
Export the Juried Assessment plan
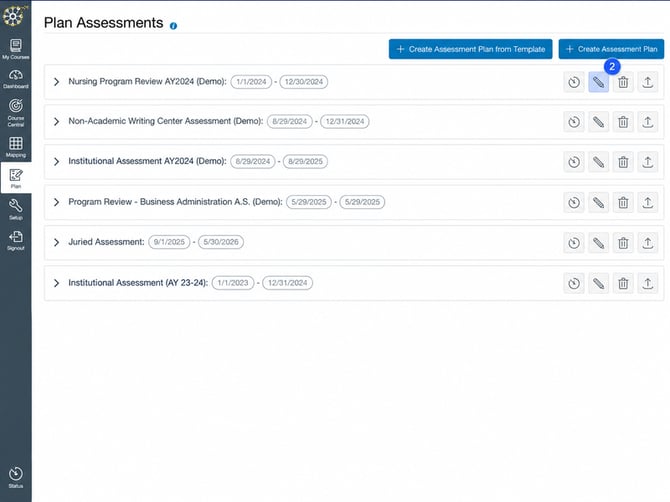click(x=647, y=243)
